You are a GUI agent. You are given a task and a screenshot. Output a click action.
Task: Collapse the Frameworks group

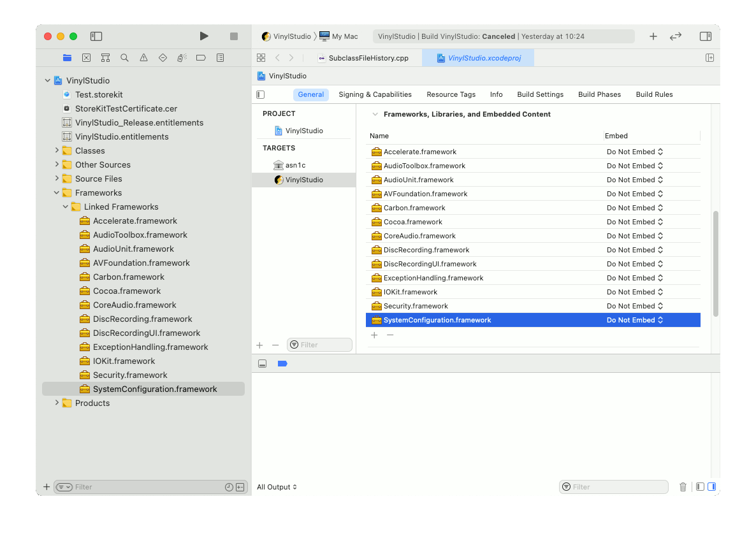pyautogui.click(x=56, y=192)
